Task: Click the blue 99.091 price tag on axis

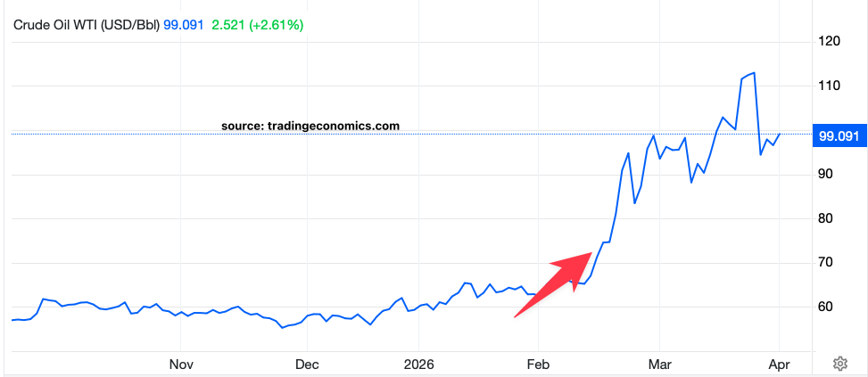Action: point(838,135)
